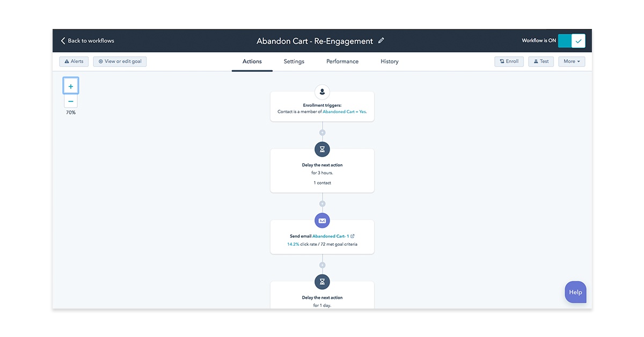Click the send email envelope icon
Screen dimensions: 644x337
pyautogui.click(x=322, y=221)
